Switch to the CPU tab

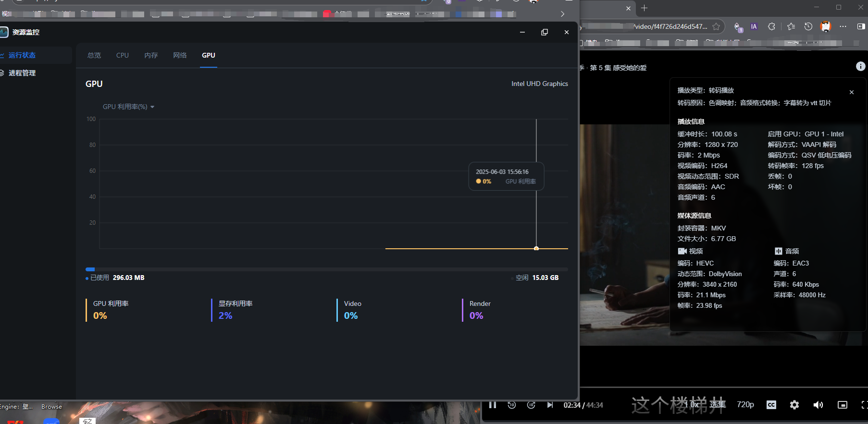tap(123, 55)
